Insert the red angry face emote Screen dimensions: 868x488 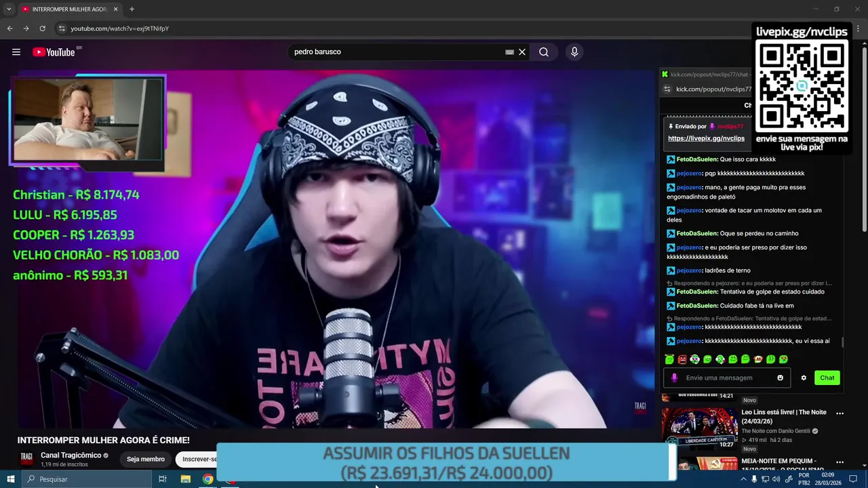tap(682, 359)
